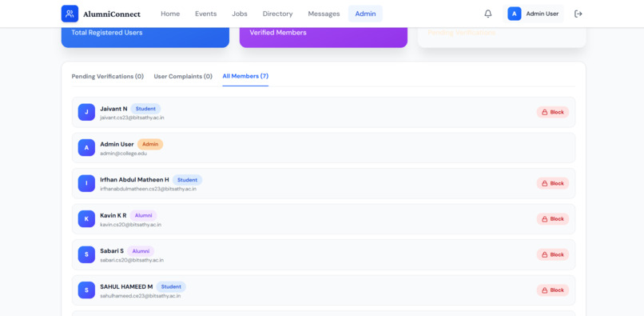Block Irfhan Abdul Matheen H

point(552,183)
